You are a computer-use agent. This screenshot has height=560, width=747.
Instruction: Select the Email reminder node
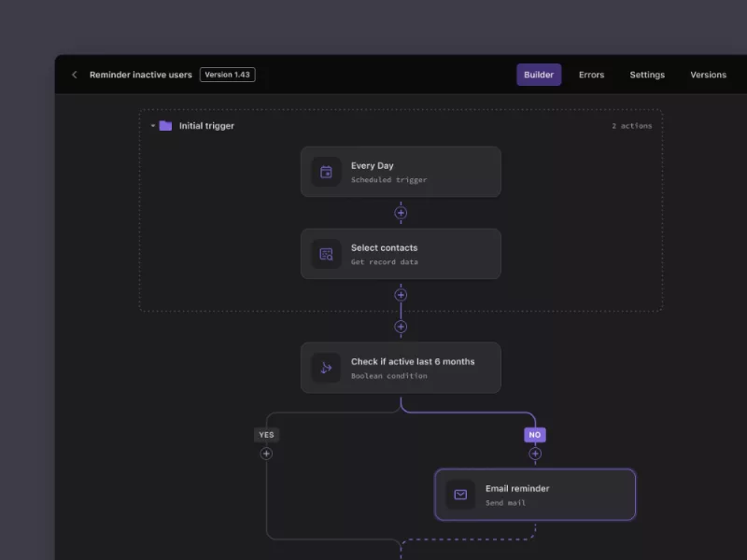(535, 495)
